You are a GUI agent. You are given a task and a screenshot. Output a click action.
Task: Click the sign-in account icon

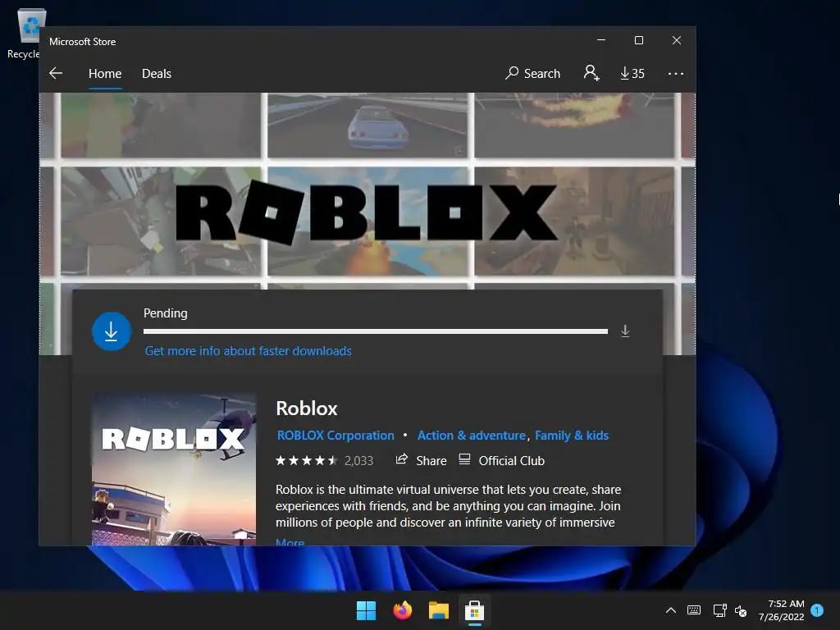point(591,73)
